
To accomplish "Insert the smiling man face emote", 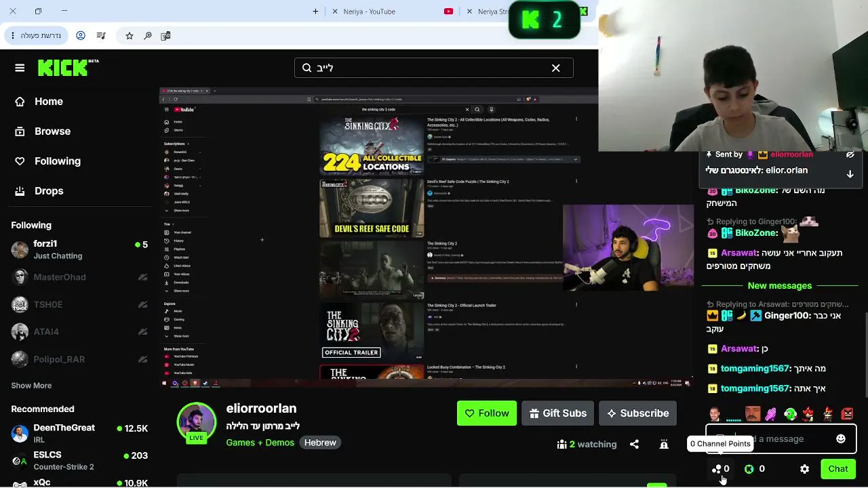I will point(714,413).
